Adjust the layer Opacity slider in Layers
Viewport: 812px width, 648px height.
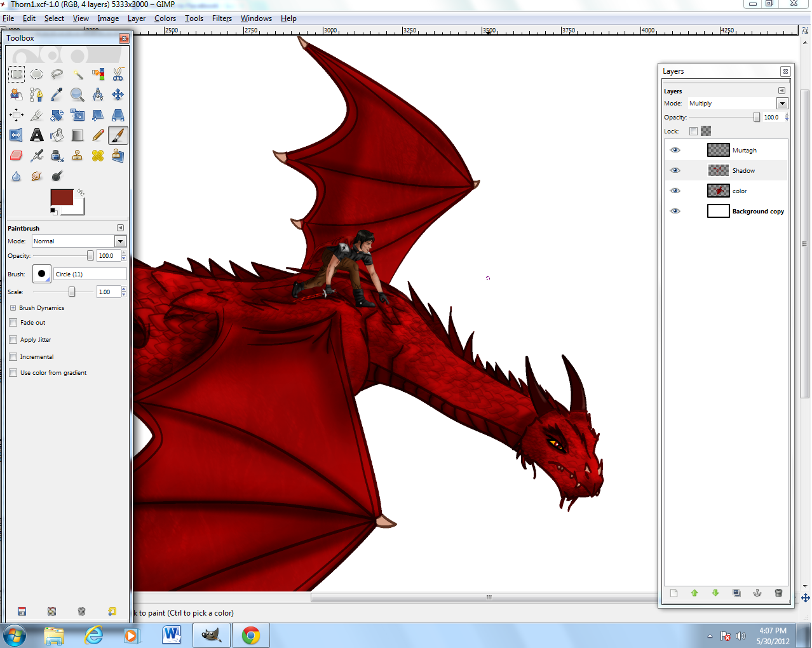[724, 117]
